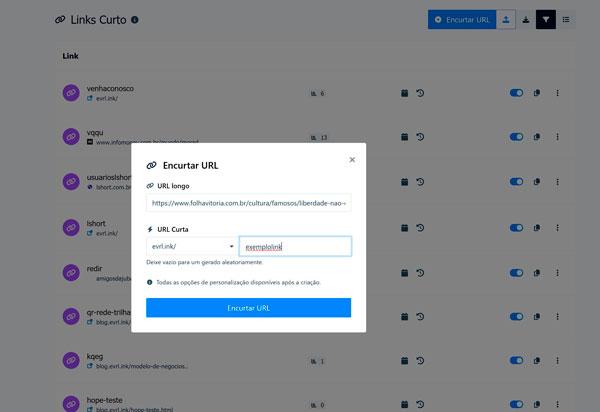
Task: Open the evrl.ink/ domain dropdown
Action: coord(190,246)
